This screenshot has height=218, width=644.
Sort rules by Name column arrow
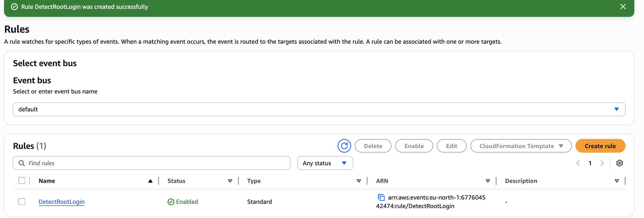pos(150,181)
